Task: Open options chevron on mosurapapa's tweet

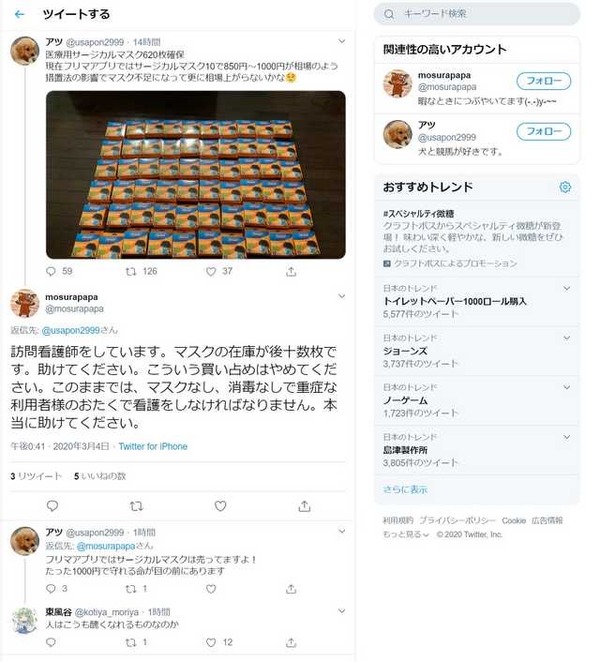Action: (342, 296)
